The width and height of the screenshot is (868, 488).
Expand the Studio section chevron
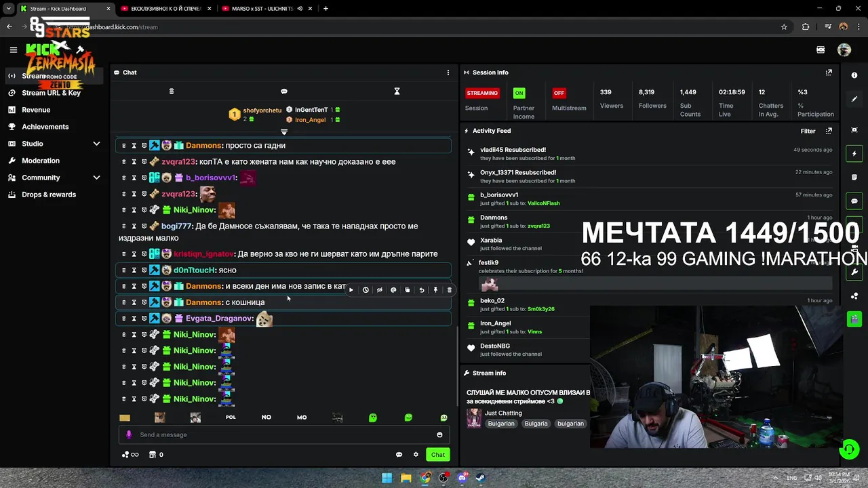(96, 144)
